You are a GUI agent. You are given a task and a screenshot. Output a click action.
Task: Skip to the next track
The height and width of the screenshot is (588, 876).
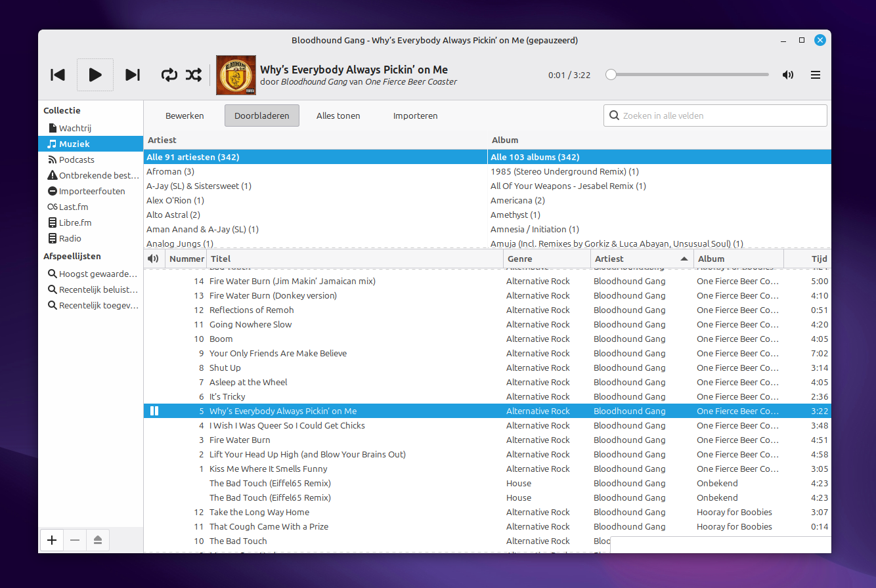click(x=133, y=75)
